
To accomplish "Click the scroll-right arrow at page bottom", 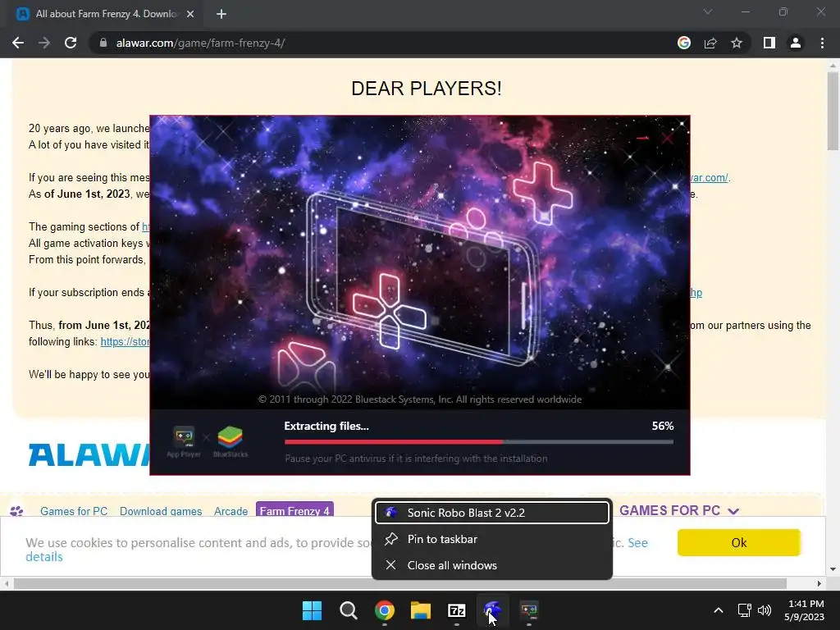I will pyautogui.click(x=819, y=583).
